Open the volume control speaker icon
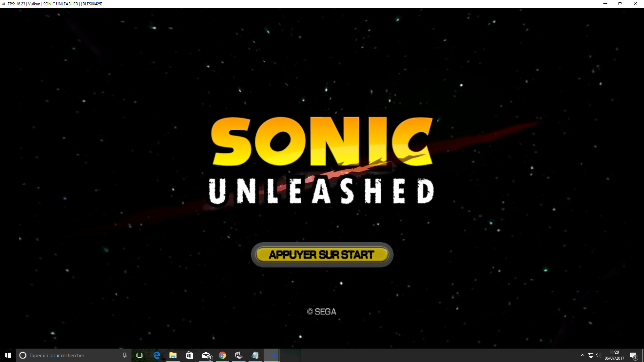This screenshot has width=644, height=362. point(598,355)
